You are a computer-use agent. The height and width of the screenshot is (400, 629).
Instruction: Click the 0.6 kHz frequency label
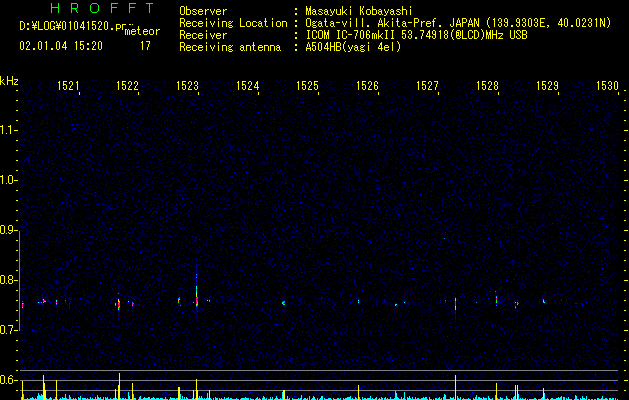point(8,380)
